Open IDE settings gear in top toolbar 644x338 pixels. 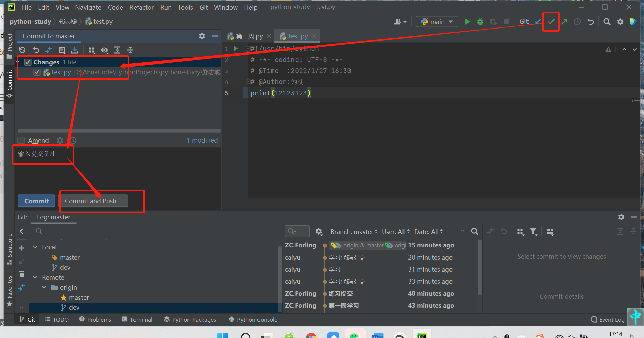[x=620, y=22]
